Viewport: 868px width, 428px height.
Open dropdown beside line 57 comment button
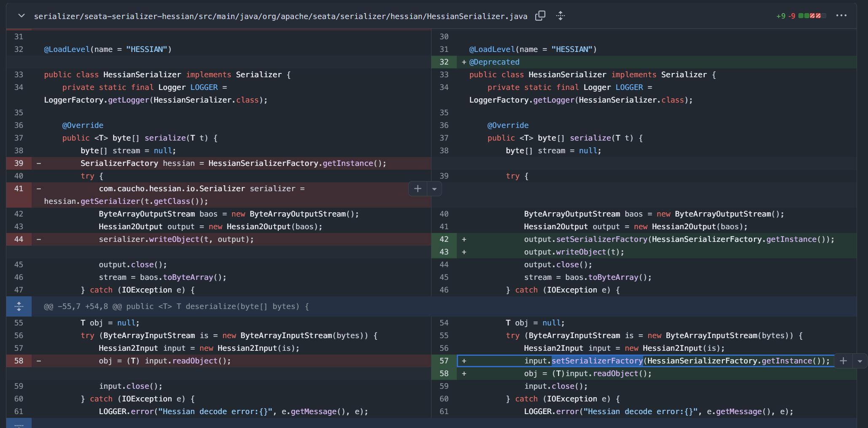pyautogui.click(x=860, y=361)
